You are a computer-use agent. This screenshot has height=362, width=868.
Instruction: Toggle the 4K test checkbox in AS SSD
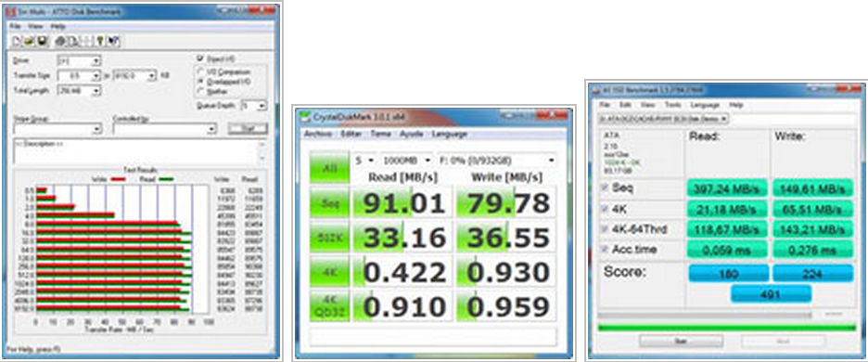(x=605, y=209)
